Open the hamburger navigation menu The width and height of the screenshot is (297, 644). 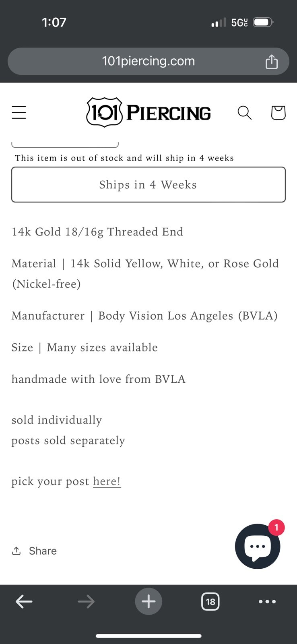[x=19, y=112]
